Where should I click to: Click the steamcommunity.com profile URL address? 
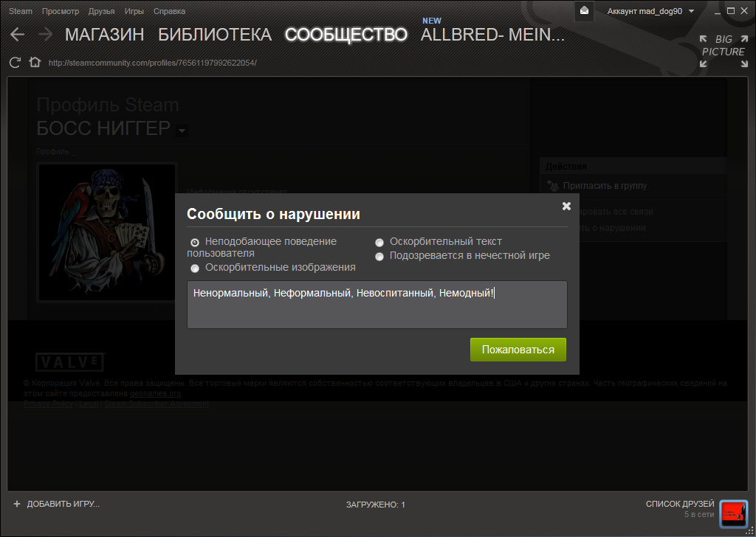point(152,63)
